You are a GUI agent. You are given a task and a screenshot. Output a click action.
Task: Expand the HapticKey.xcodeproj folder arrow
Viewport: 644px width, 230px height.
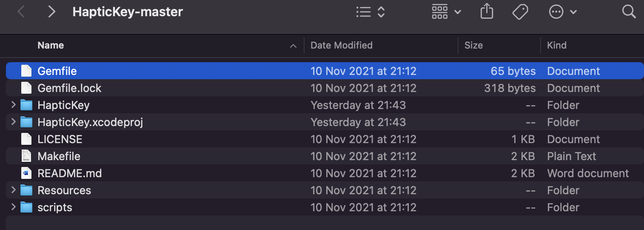click(x=13, y=122)
